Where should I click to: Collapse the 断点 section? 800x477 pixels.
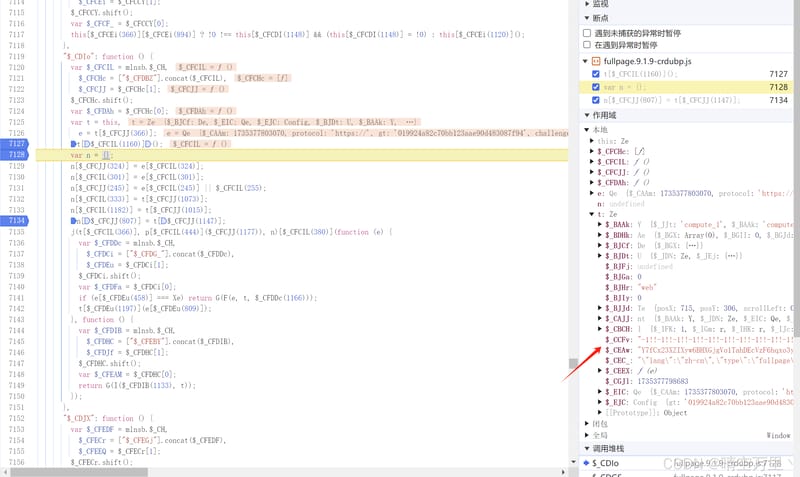point(587,18)
